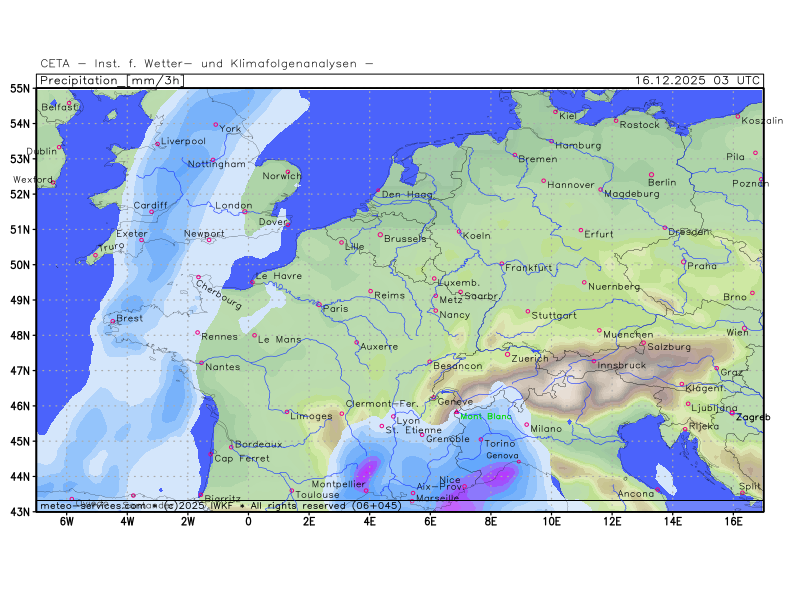Click the Zuerich city label
Image resolution: width=800 pixels, height=600 pixels.
530,357
